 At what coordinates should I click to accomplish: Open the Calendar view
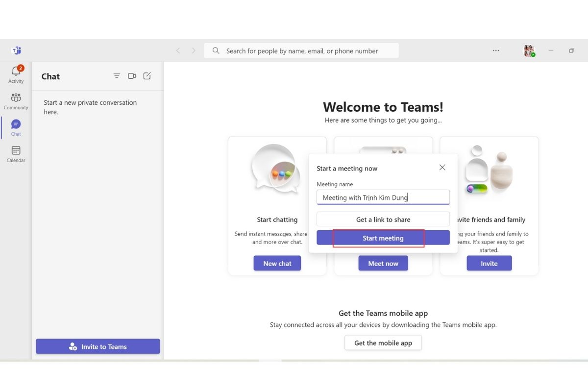(x=16, y=154)
